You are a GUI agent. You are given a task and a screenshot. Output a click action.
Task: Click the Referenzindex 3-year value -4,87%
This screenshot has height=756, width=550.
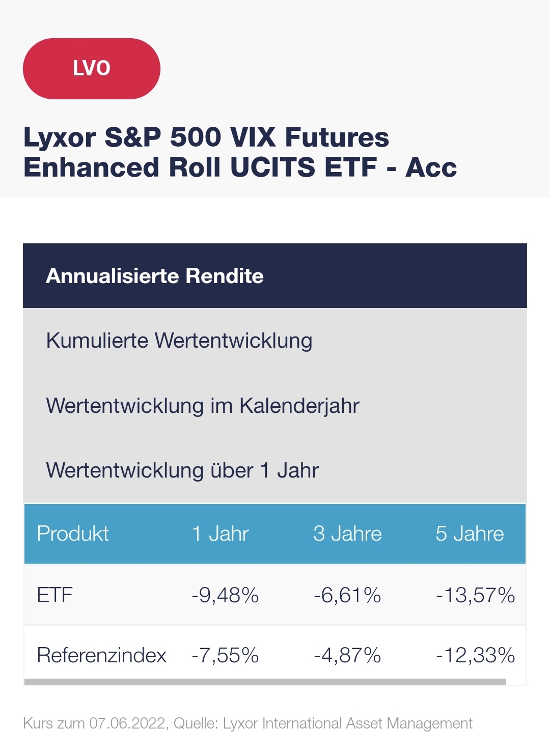coord(347,655)
